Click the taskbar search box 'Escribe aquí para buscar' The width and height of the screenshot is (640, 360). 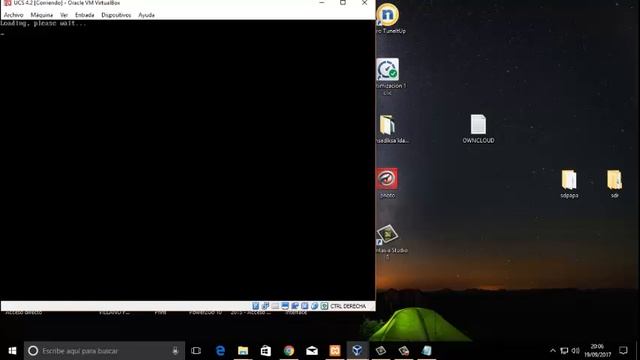(x=104, y=351)
